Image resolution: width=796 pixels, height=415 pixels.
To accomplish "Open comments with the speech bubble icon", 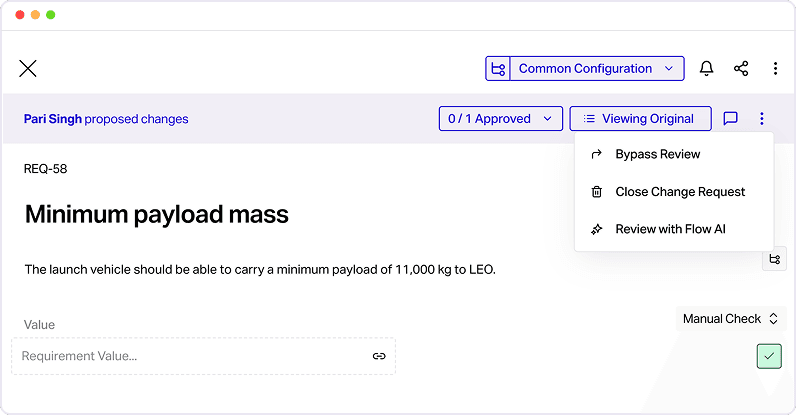I will click(731, 119).
